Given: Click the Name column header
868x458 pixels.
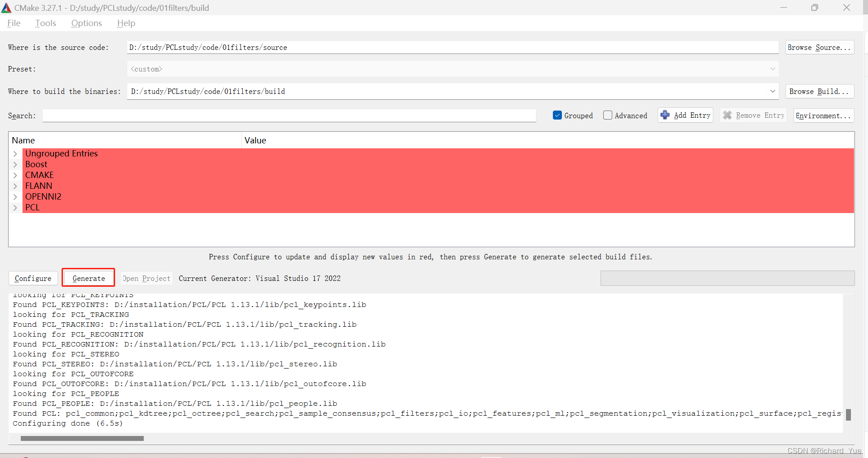Looking at the screenshot, I should click(125, 140).
